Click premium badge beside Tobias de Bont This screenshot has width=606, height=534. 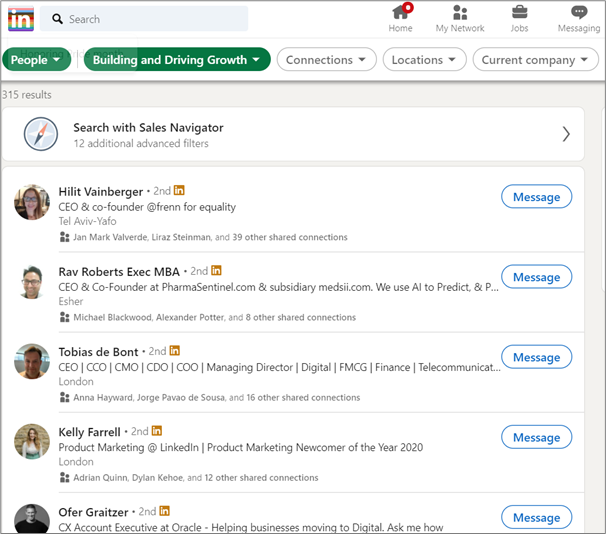pos(175,350)
